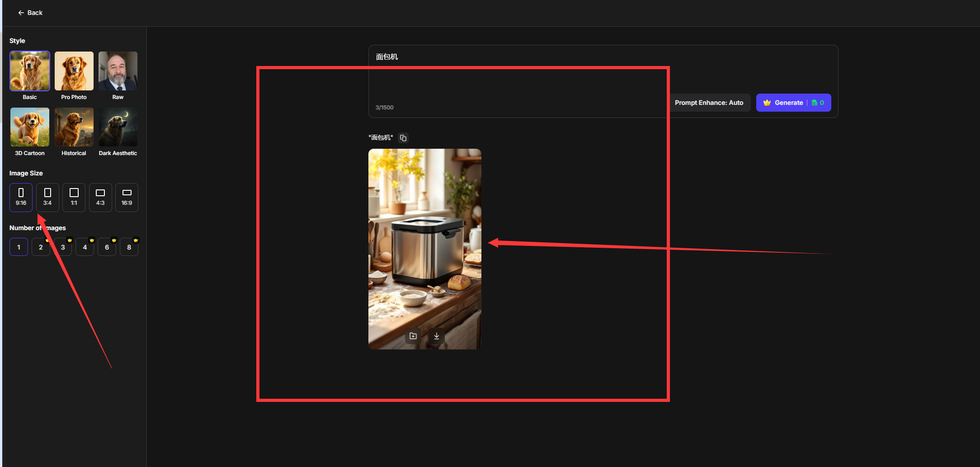
Task: Choose the Pro Photo style
Action: coord(74,71)
